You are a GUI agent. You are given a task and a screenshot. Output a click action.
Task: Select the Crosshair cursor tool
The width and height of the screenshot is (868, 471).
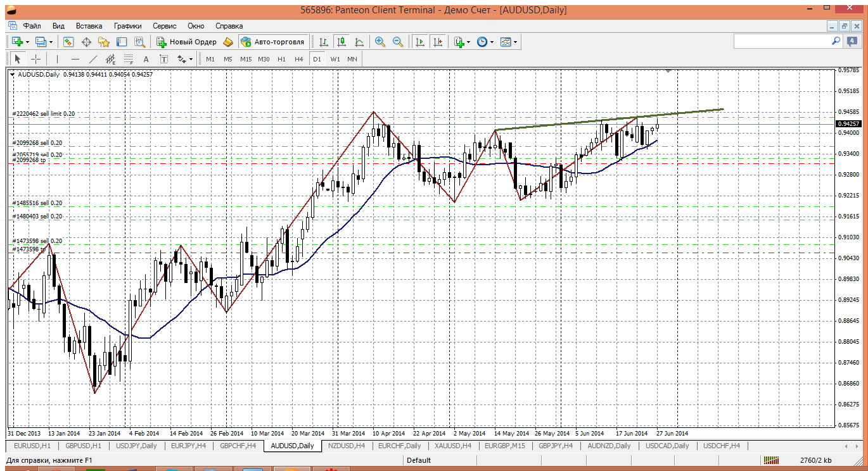(36, 59)
